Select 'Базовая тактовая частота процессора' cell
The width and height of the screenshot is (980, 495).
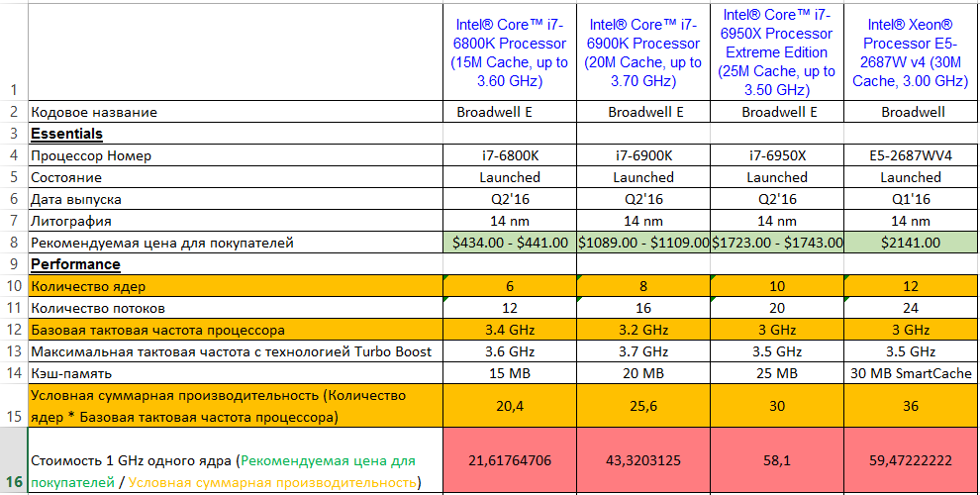click(x=236, y=330)
